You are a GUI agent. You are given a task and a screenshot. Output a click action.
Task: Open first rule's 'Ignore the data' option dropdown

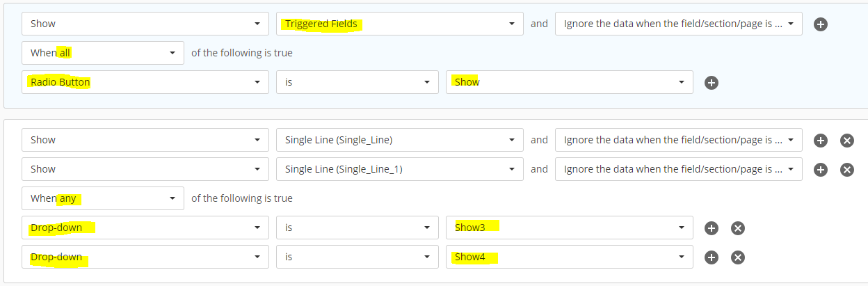coord(679,24)
